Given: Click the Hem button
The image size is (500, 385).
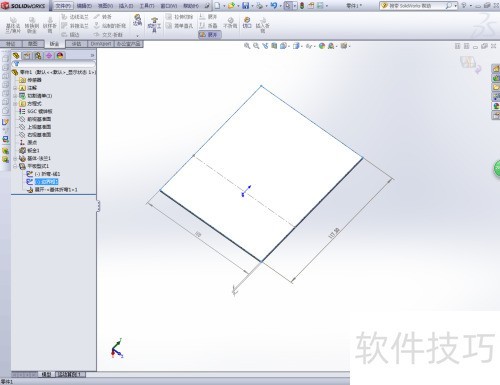Looking at the screenshot, I should pos(70,35).
